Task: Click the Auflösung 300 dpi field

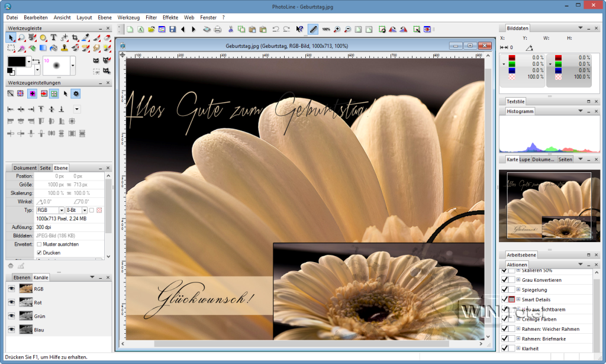Action: point(70,227)
